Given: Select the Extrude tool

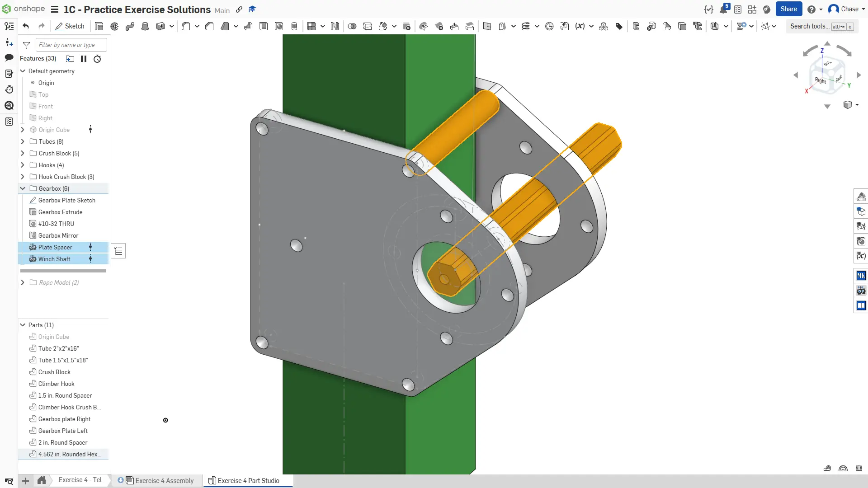Looking at the screenshot, I should (99, 26).
